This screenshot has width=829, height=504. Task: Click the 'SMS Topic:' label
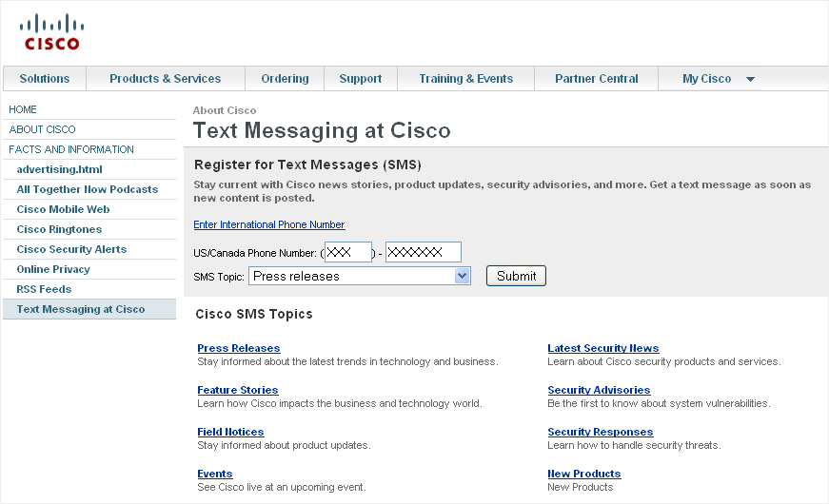pos(218,277)
